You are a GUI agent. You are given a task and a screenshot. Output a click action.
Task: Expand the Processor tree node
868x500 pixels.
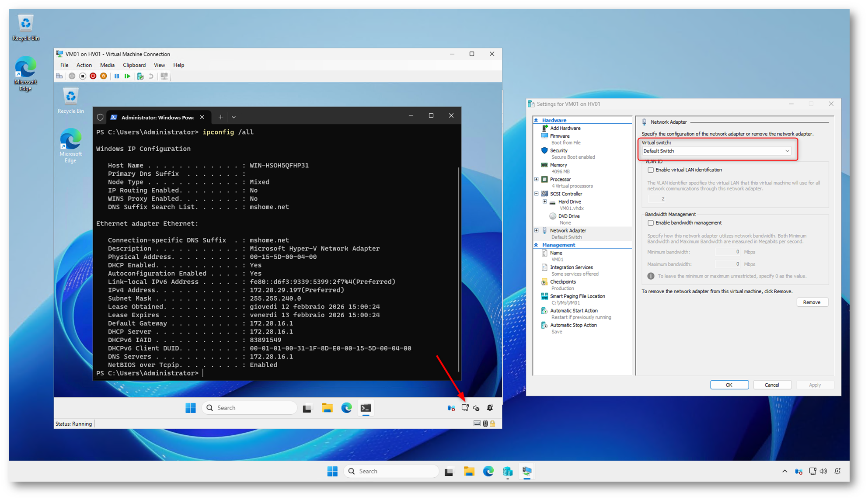tap(537, 179)
